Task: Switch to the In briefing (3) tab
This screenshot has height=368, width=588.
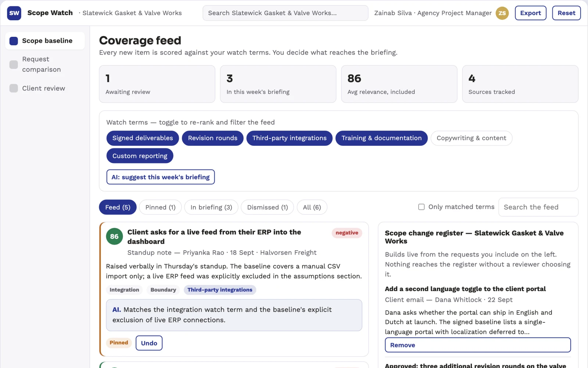Action: 211,207
